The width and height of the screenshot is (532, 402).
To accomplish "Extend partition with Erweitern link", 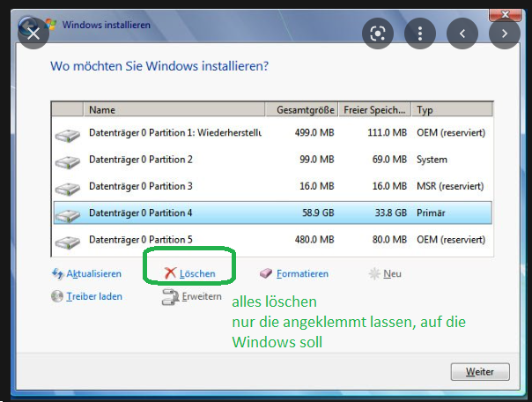I will [202, 296].
